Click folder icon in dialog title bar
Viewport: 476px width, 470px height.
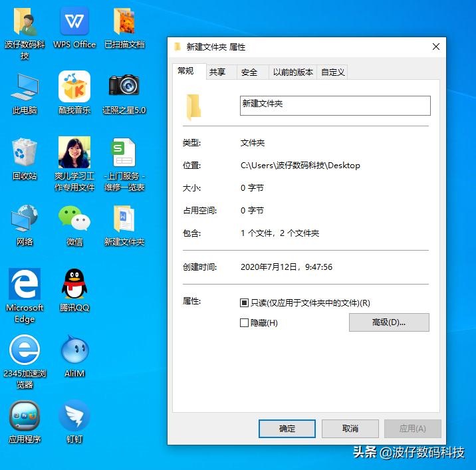tap(178, 47)
